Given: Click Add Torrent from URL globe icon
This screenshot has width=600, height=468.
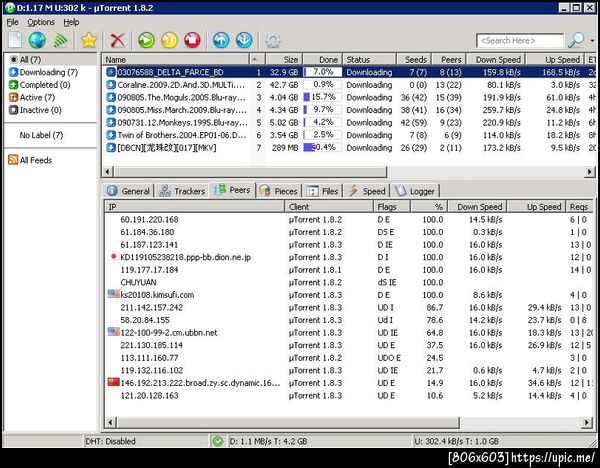Looking at the screenshot, I should coord(37,40).
